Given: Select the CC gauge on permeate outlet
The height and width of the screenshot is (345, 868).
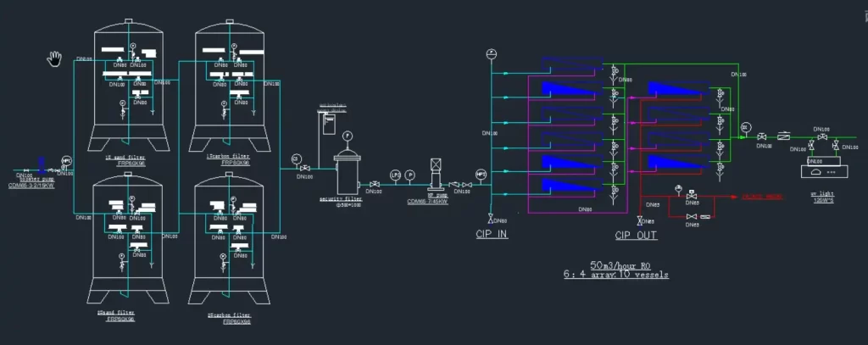Looking at the screenshot, I should [744, 127].
